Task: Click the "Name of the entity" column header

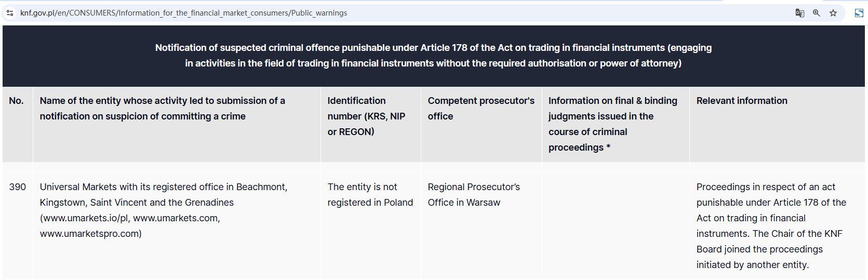Action: (x=162, y=109)
